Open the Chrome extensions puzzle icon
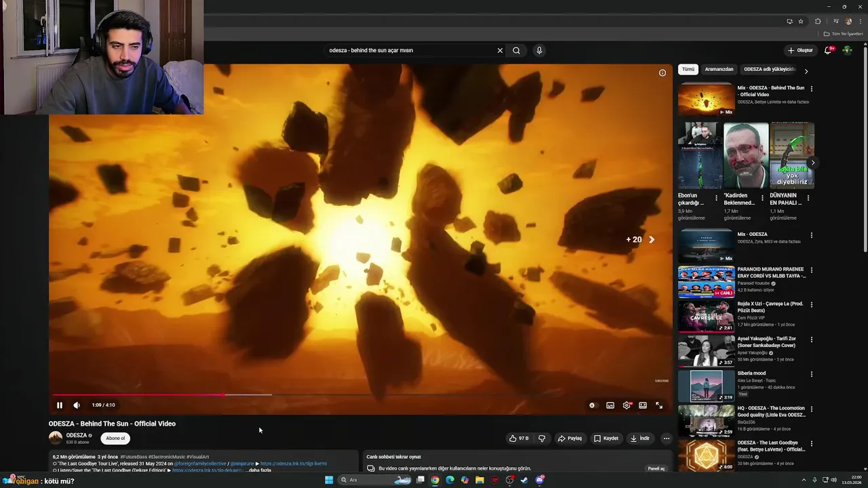868x488 pixels. (818, 21)
